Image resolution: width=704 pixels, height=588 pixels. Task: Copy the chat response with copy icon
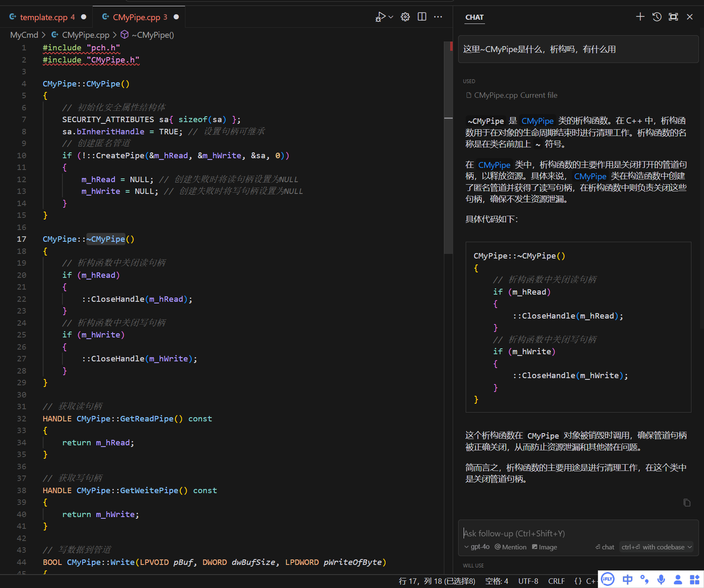[687, 502]
